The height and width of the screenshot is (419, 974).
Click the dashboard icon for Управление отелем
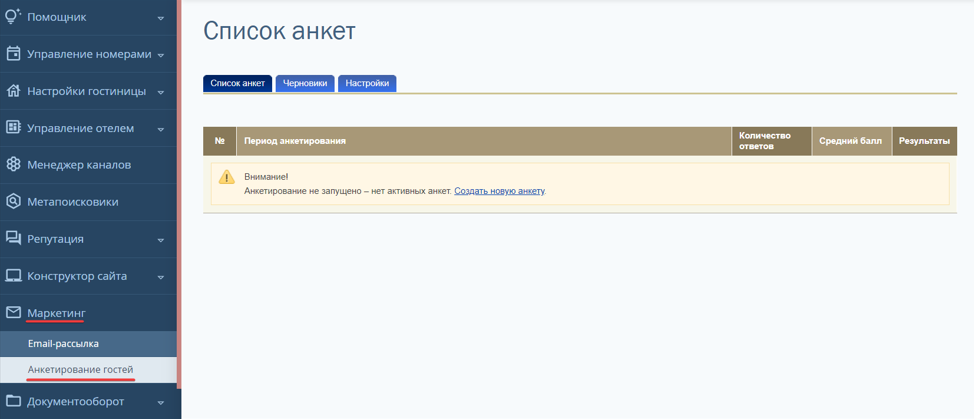coord(13,128)
